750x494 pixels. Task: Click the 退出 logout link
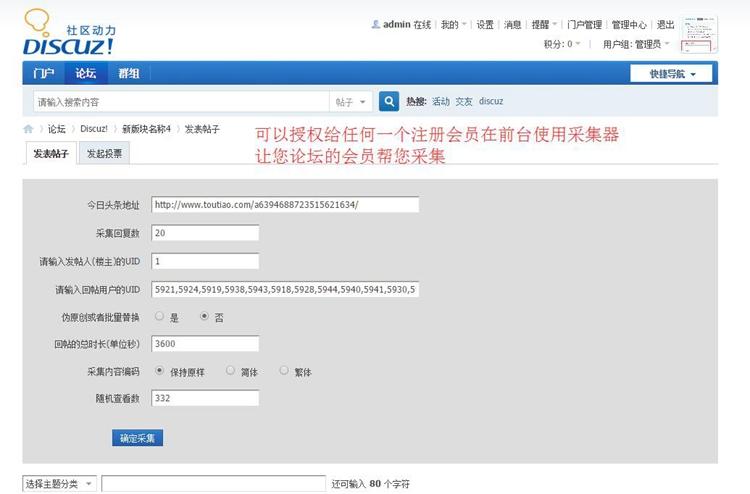coord(665,25)
